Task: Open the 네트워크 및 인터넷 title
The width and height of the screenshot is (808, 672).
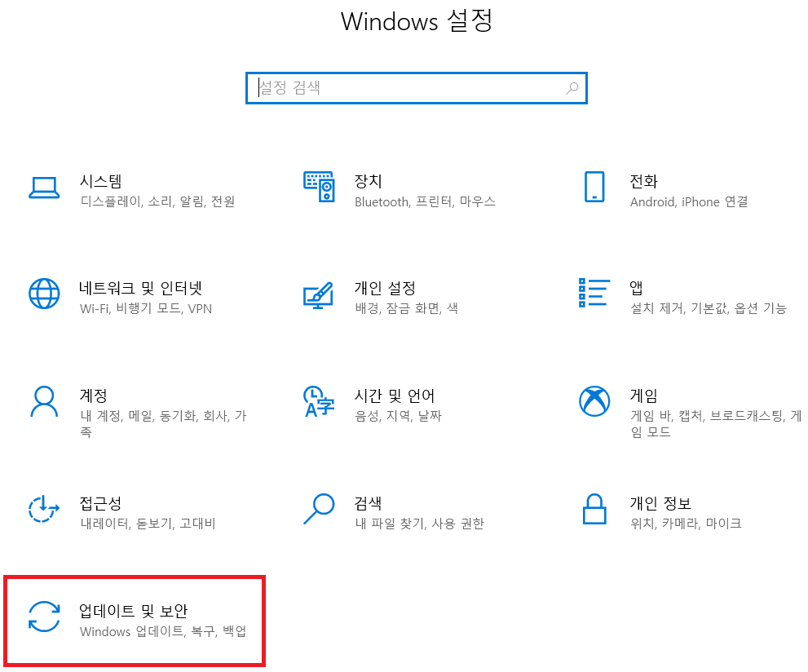Action: point(141,288)
